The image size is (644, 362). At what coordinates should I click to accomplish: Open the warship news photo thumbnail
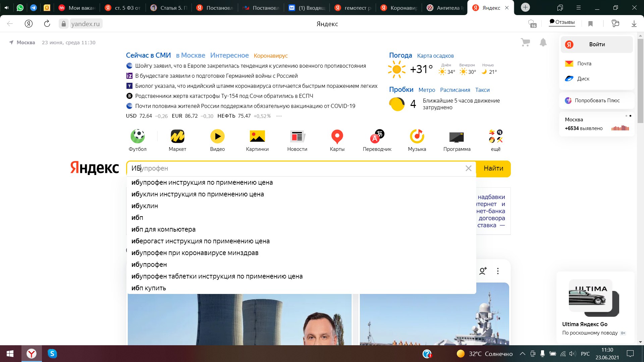point(434,314)
